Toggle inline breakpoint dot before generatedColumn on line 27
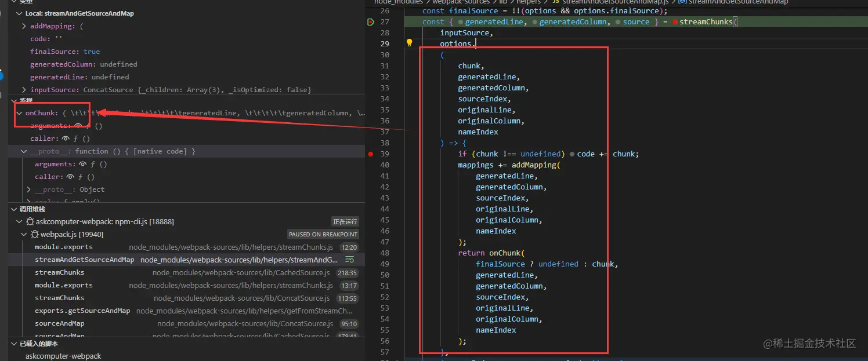The width and height of the screenshot is (868, 361). [535, 22]
